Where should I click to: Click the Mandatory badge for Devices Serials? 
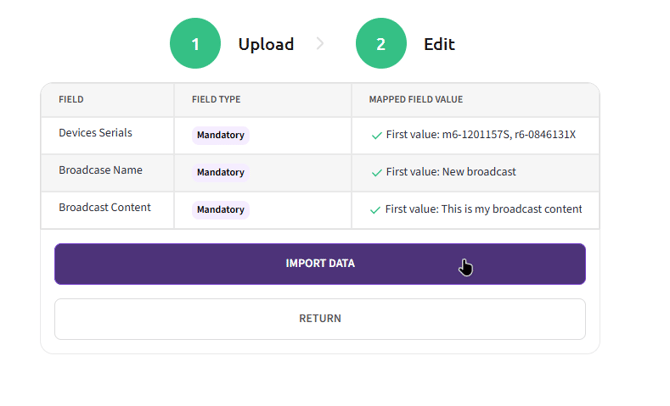point(220,135)
